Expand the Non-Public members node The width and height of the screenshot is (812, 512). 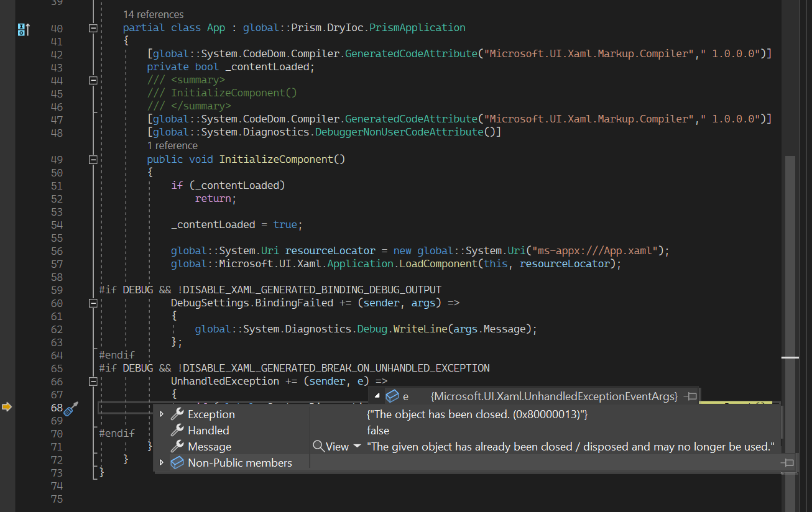point(162,463)
